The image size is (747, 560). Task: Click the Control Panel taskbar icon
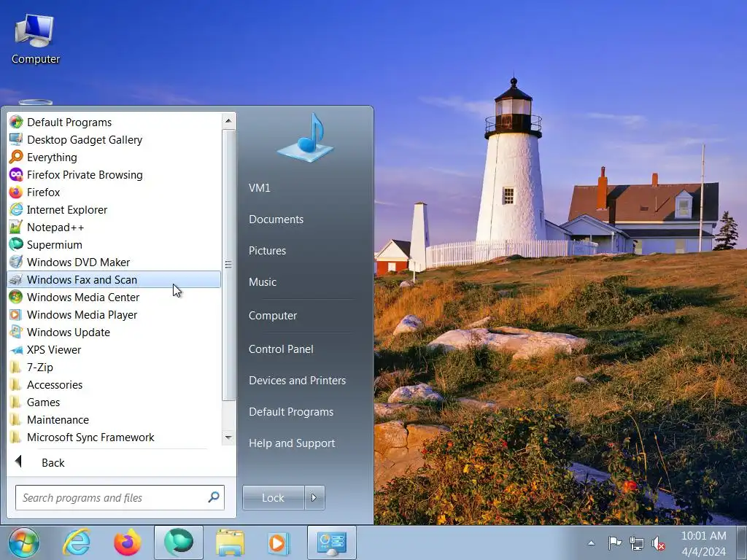click(x=332, y=542)
